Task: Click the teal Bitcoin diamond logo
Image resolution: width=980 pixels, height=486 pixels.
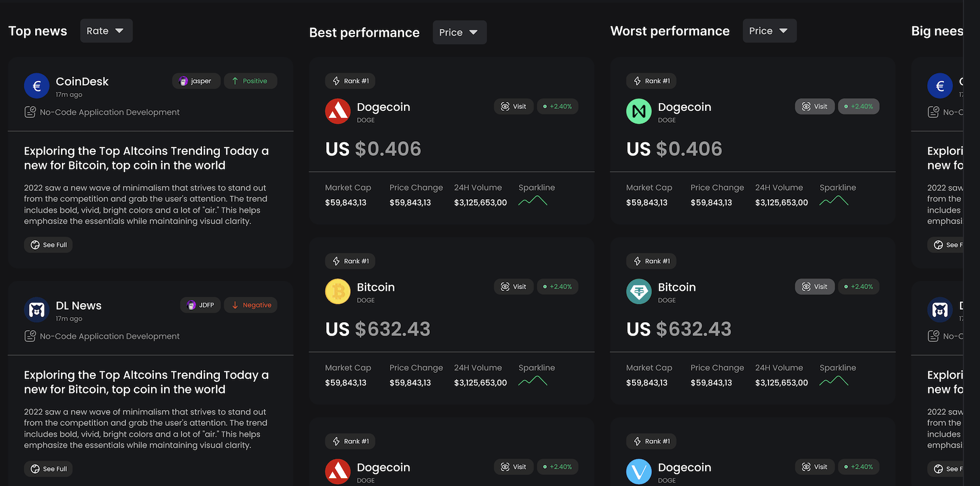Action: pyautogui.click(x=639, y=291)
